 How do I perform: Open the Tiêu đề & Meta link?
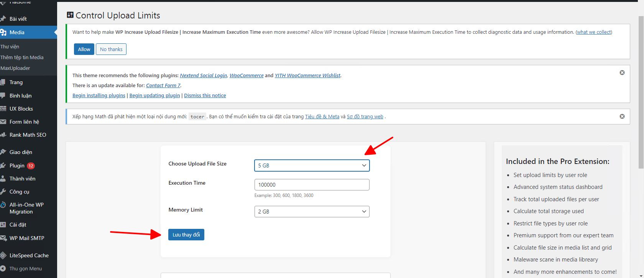[x=322, y=117]
